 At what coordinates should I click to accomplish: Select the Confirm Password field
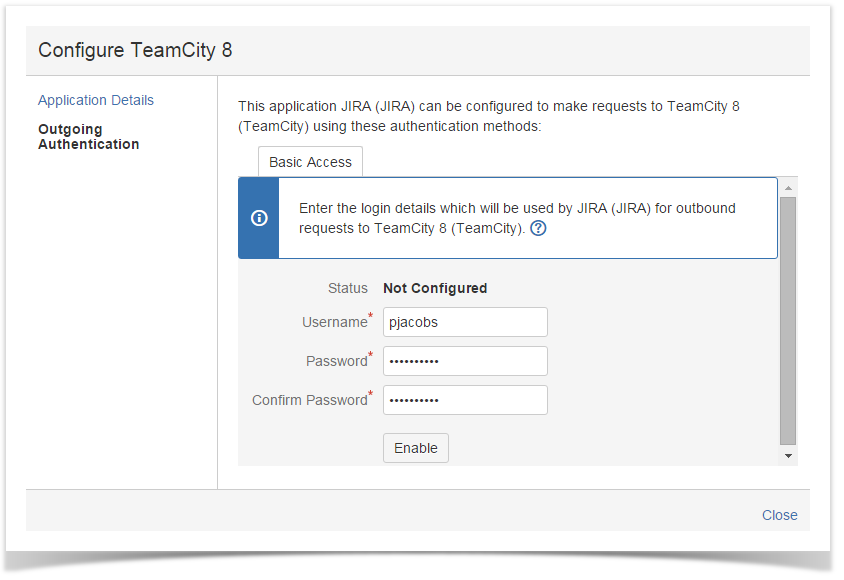click(465, 400)
